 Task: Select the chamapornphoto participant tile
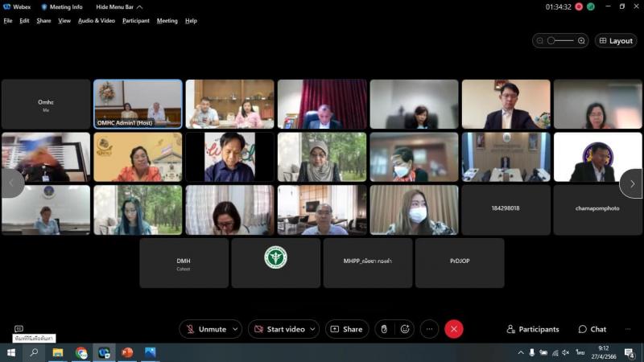coord(597,210)
